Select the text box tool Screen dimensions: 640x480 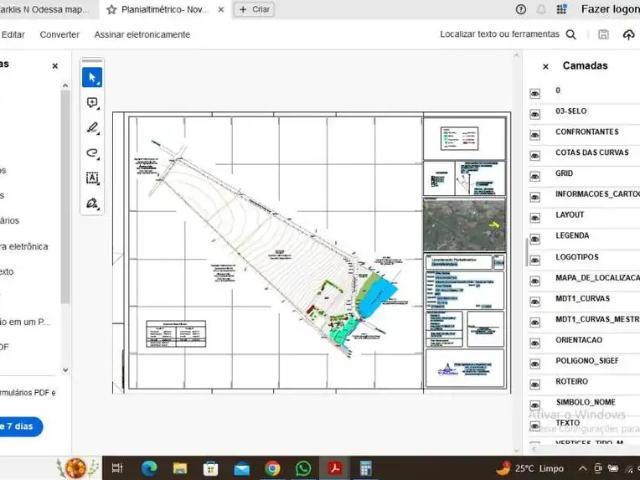click(x=92, y=178)
